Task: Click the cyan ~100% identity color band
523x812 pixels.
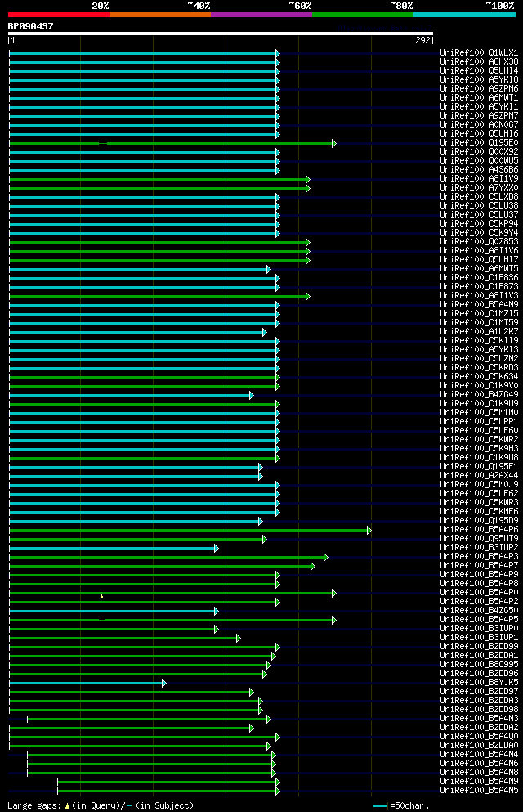Action: click(464, 15)
